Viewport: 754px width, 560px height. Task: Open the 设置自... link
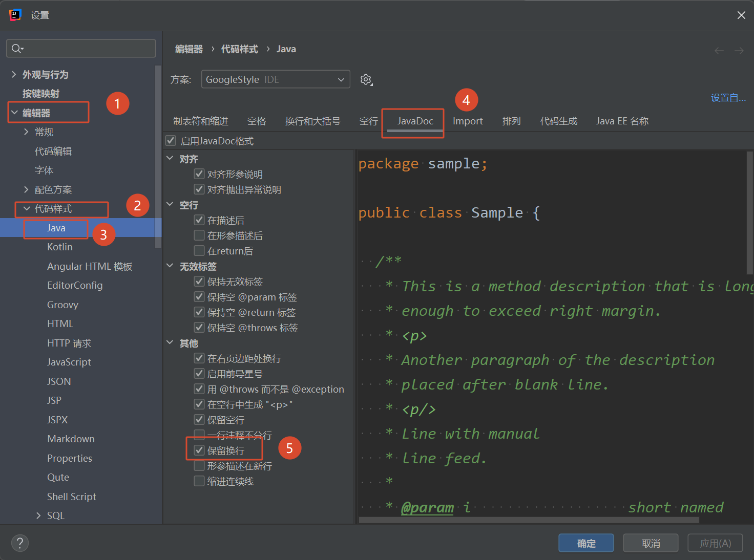click(728, 98)
